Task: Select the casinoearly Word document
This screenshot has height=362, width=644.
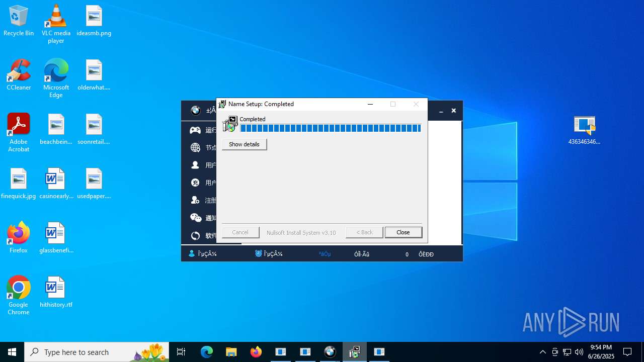Action: click(56, 184)
